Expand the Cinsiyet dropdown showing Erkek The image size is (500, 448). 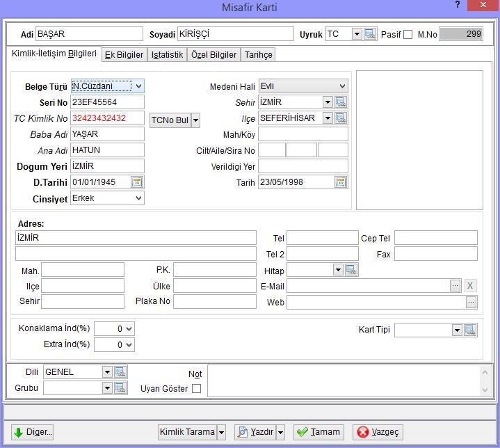click(138, 198)
